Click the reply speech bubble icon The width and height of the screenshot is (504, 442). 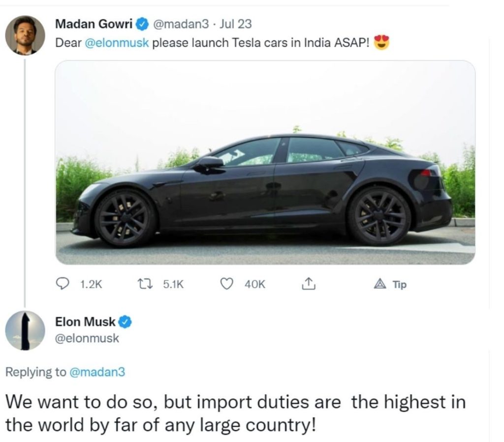click(62, 284)
